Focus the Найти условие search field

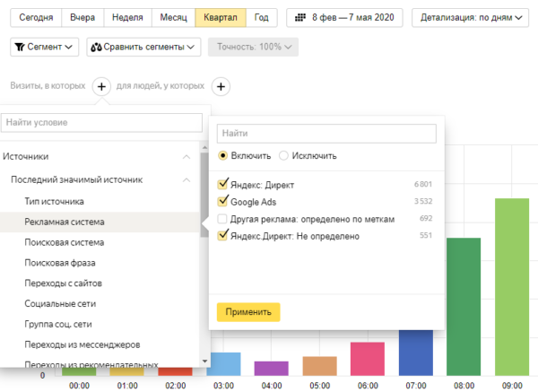point(101,123)
